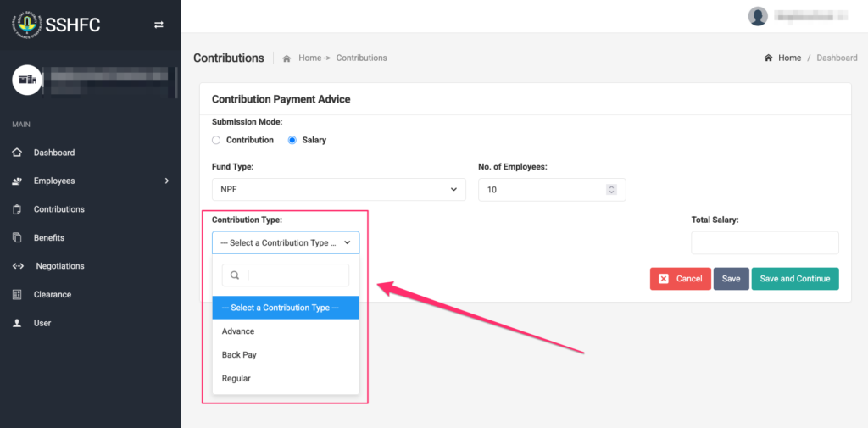Screen dimensions: 868x428
Task: Click the Contributions clipboard icon in sidebar
Action: tap(17, 209)
